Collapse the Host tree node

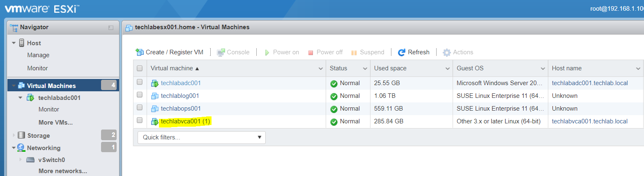click(x=14, y=43)
